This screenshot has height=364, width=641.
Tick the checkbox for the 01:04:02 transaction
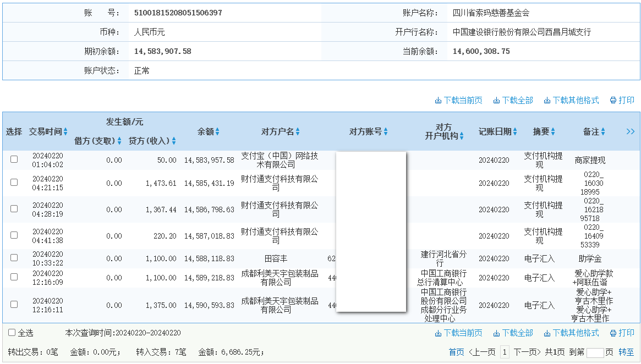click(14, 159)
